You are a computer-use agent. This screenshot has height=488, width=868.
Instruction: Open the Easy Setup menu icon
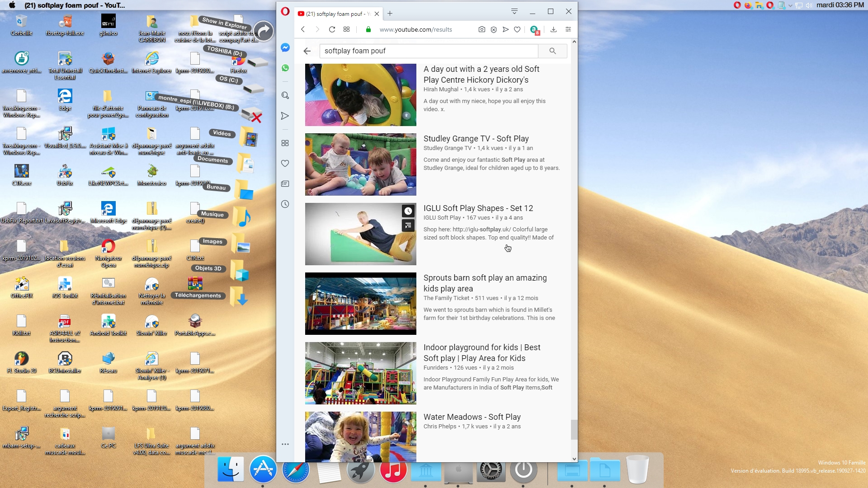pyautogui.click(x=568, y=29)
